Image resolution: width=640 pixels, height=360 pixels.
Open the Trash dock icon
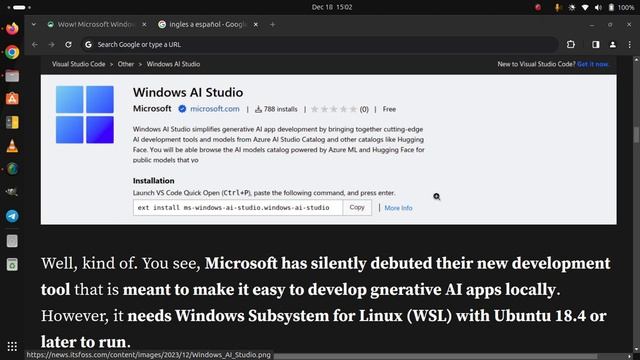12,264
